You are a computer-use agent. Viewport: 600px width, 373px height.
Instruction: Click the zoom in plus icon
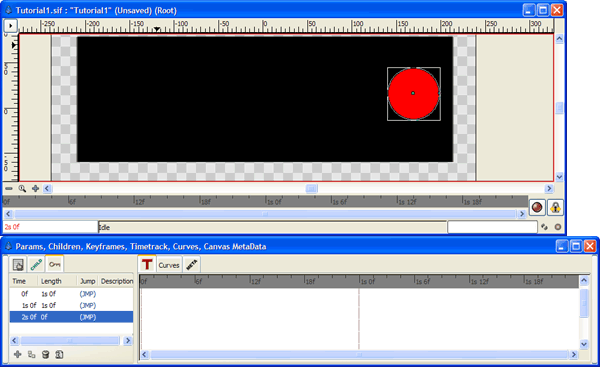[x=35, y=189]
